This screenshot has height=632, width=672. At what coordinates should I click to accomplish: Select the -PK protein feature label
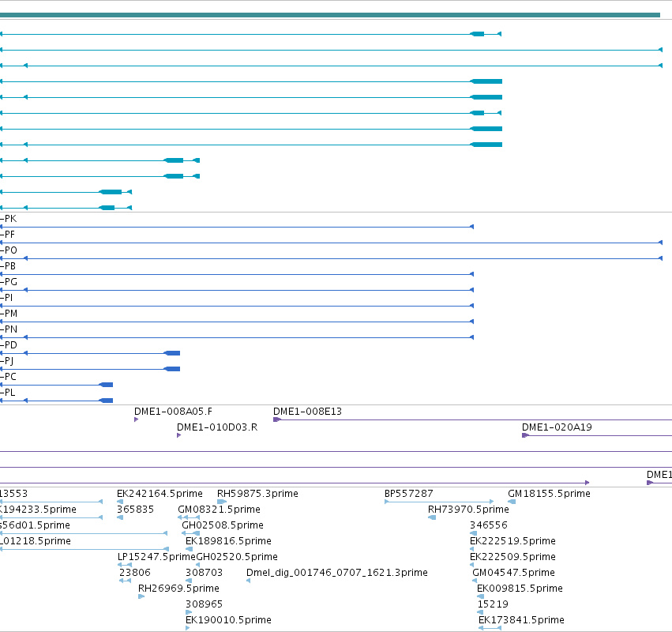point(9,219)
